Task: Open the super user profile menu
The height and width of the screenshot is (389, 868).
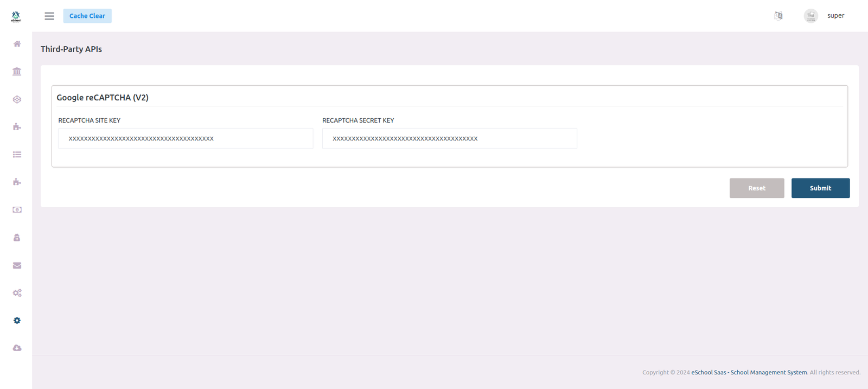Action: [x=825, y=16]
